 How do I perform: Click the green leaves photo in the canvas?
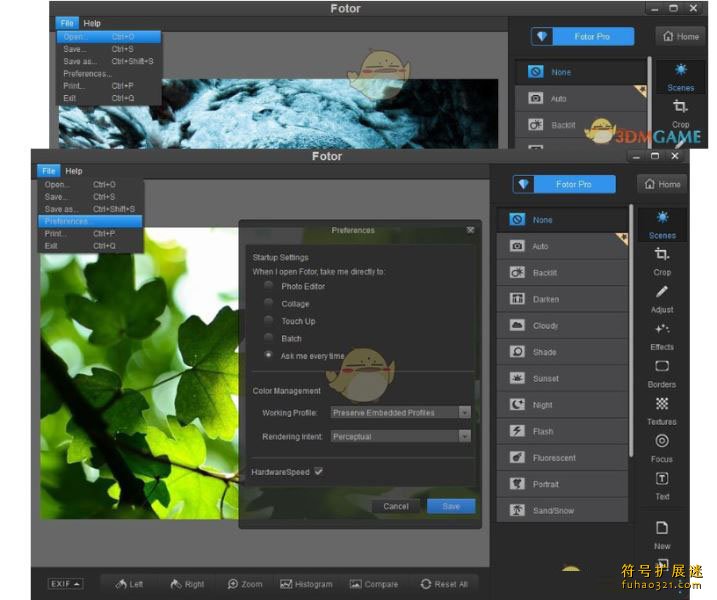tap(139, 374)
